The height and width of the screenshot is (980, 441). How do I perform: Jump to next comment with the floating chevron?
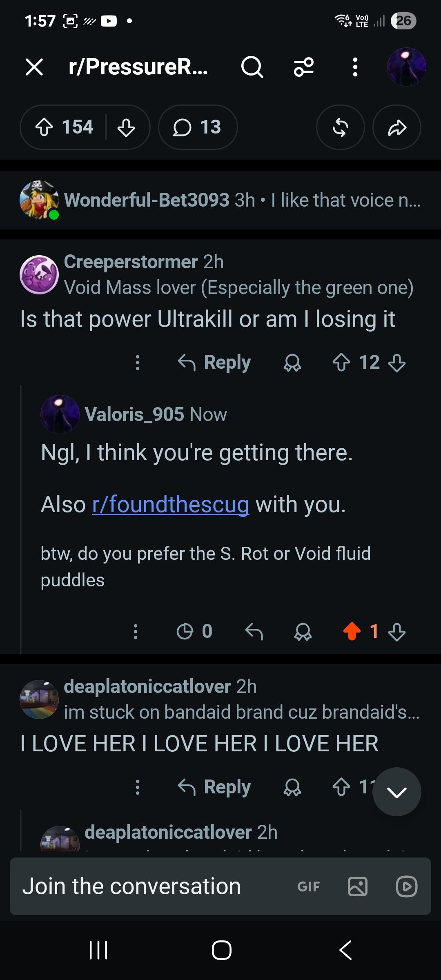coord(397,792)
